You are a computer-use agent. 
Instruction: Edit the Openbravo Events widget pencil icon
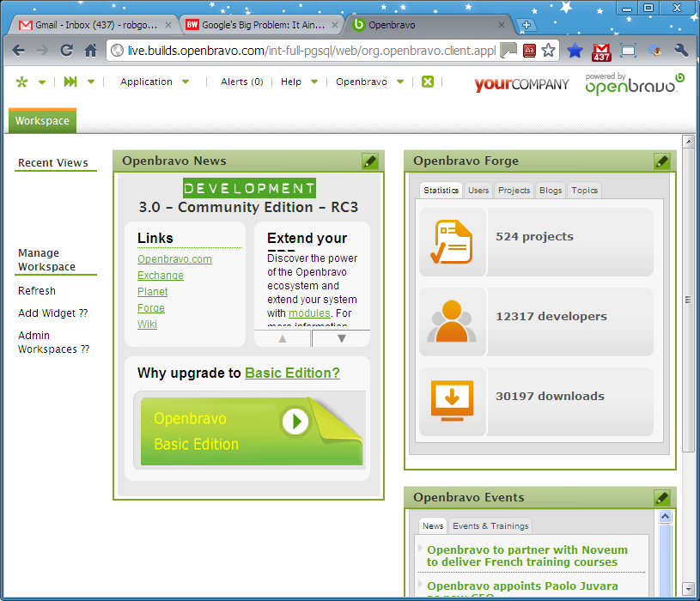(x=661, y=497)
